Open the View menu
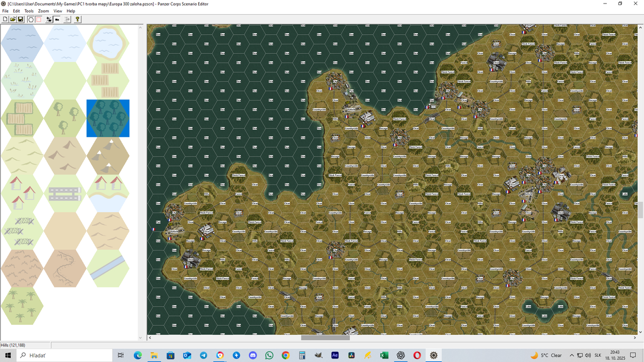This screenshot has height=362, width=644. [x=58, y=11]
